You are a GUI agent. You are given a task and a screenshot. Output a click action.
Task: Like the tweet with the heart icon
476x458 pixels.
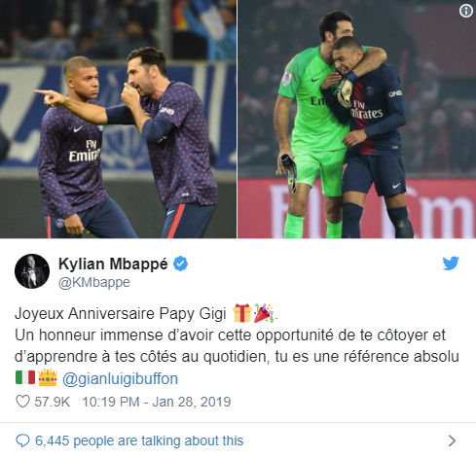[23, 402]
